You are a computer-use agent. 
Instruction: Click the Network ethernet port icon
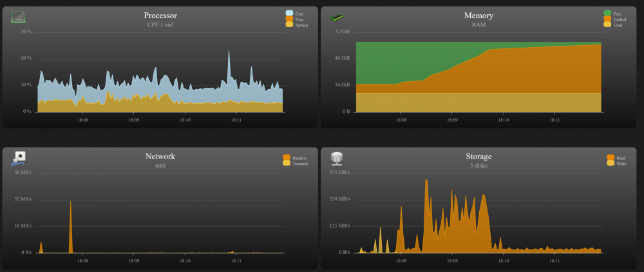point(19,159)
